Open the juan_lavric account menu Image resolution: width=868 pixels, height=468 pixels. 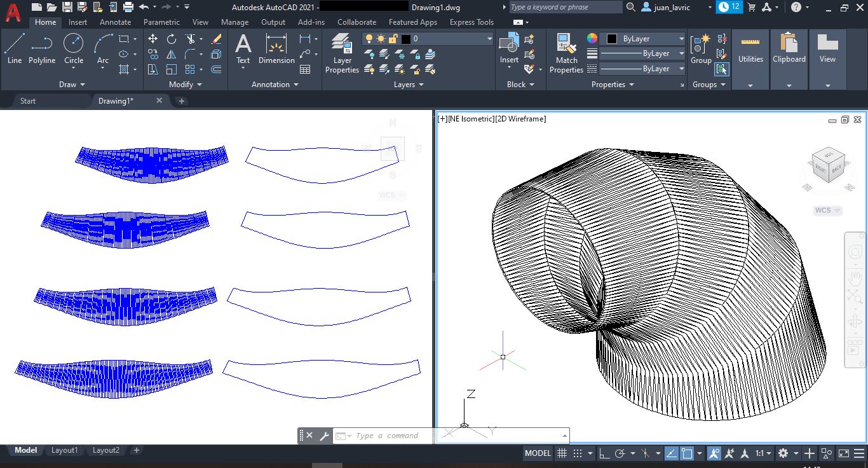click(x=676, y=7)
